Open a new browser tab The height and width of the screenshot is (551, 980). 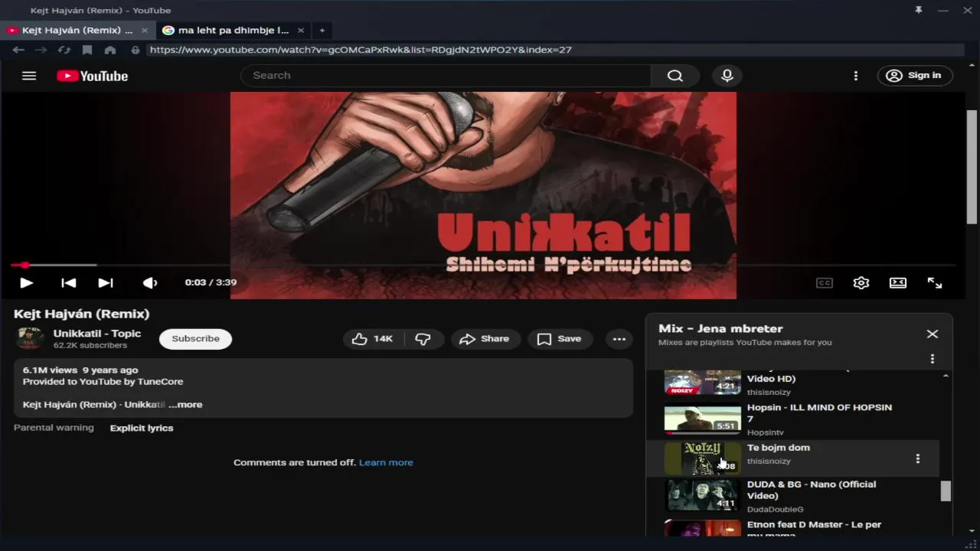coord(322,31)
